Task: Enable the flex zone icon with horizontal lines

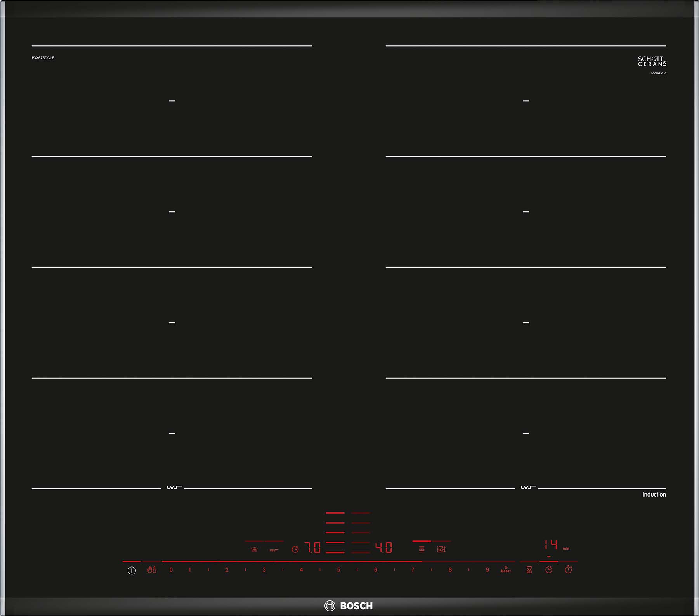Action: [421, 549]
